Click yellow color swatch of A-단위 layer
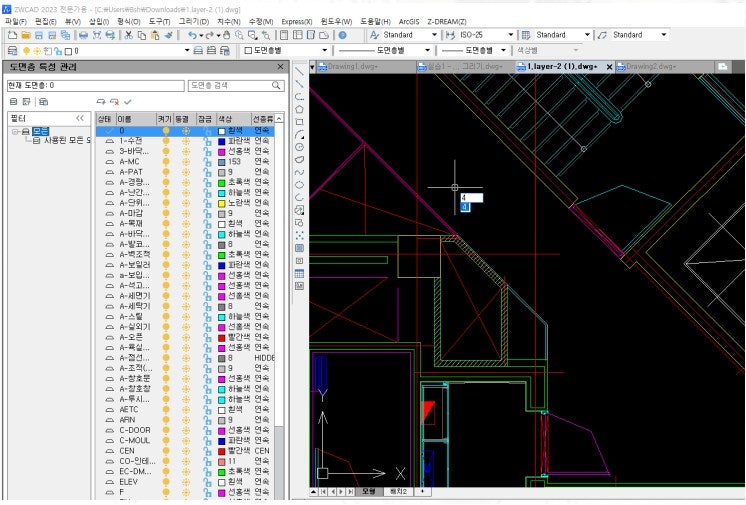 [221, 202]
